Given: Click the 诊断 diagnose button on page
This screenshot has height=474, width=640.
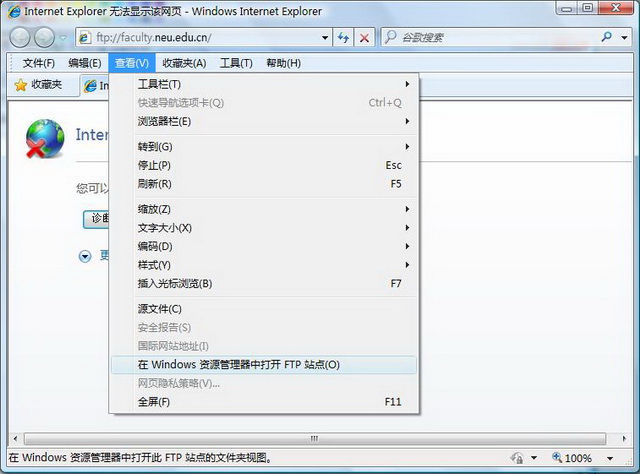Looking at the screenshot, I should pyautogui.click(x=96, y=219).
